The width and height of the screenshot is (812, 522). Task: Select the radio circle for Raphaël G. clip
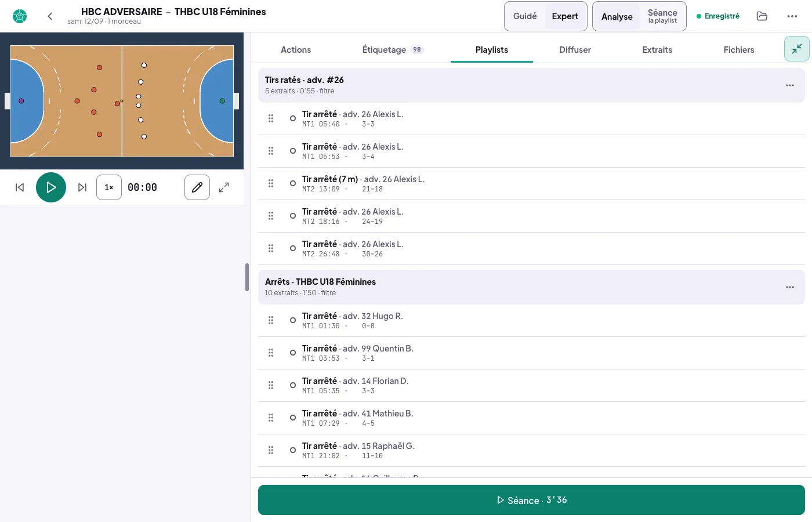click(293, 450)
